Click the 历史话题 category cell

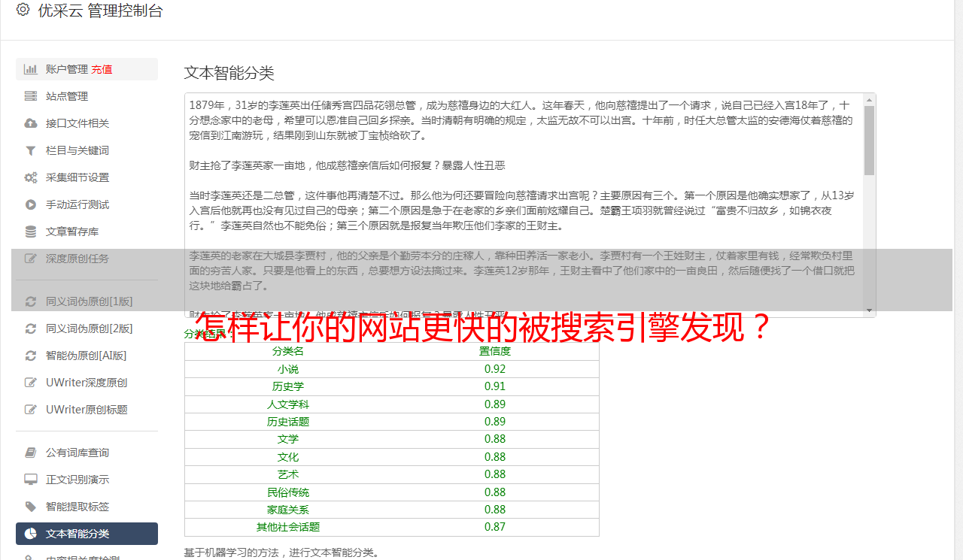pyautogui.click(x=288, y=422)
